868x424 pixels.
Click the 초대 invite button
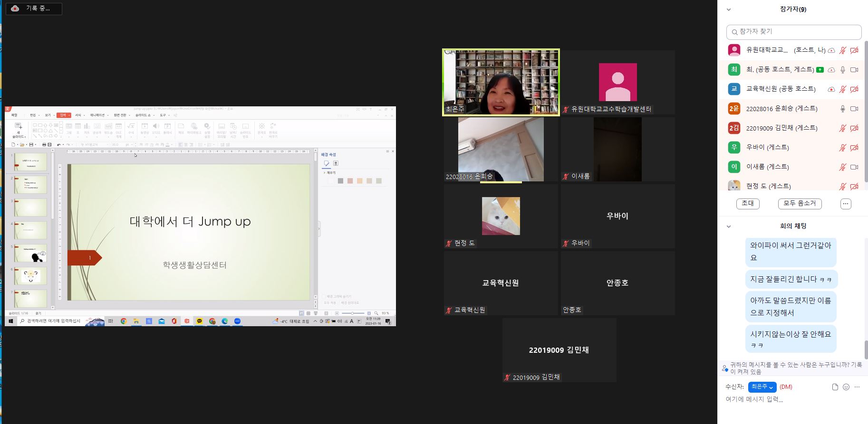(x=748, y=204)
